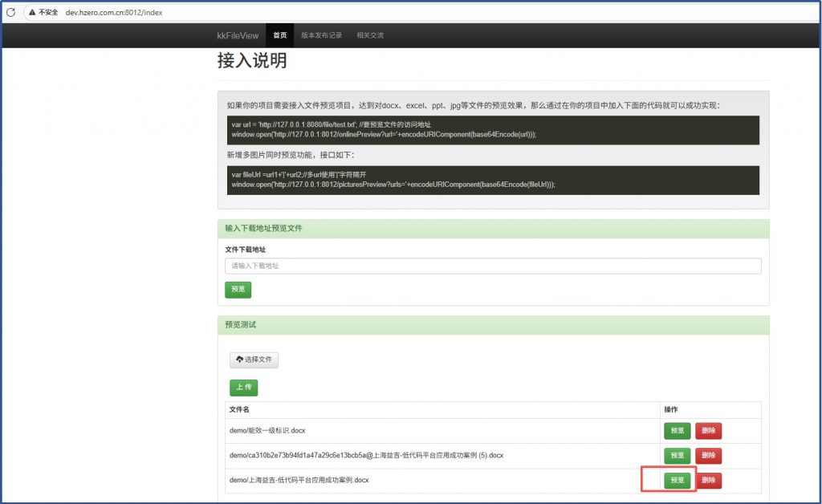This screenshot has height=504, width=822.
Task: Click the browser reload icon
Action: click(10, 13)
